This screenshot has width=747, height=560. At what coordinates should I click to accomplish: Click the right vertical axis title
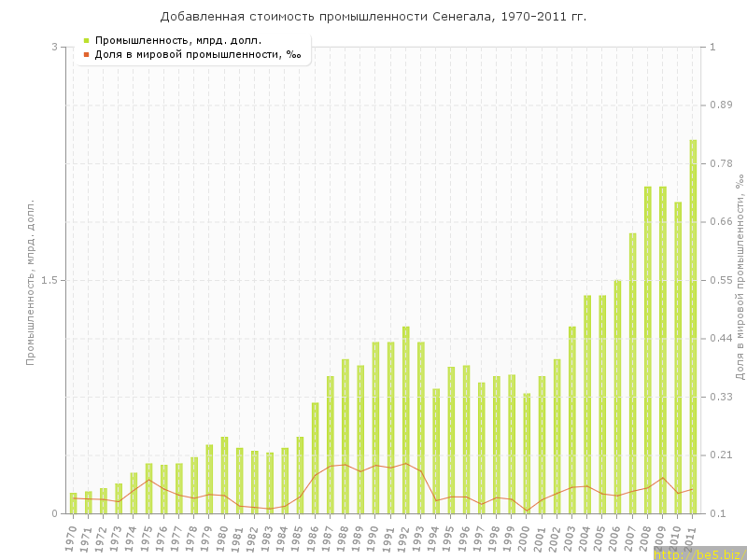point(740,280)
